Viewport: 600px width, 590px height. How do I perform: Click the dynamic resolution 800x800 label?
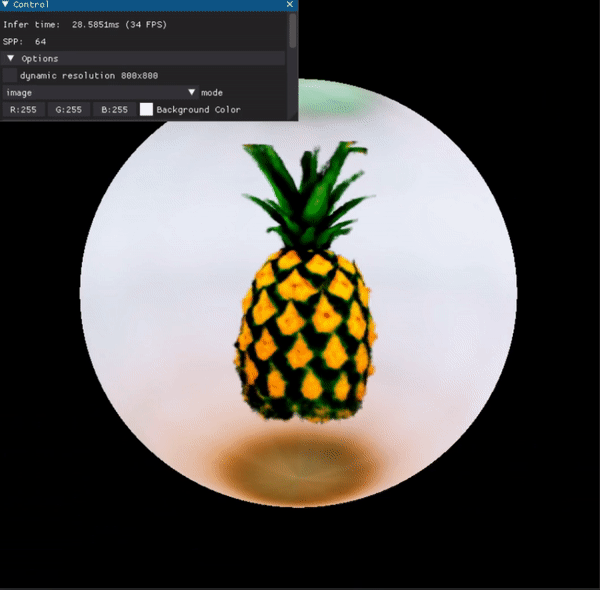[88, 75]
